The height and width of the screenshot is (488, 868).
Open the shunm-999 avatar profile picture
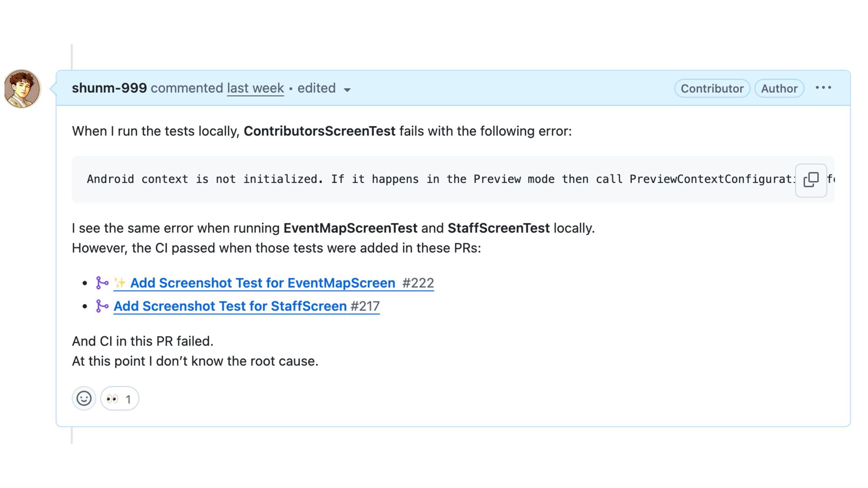22,89
